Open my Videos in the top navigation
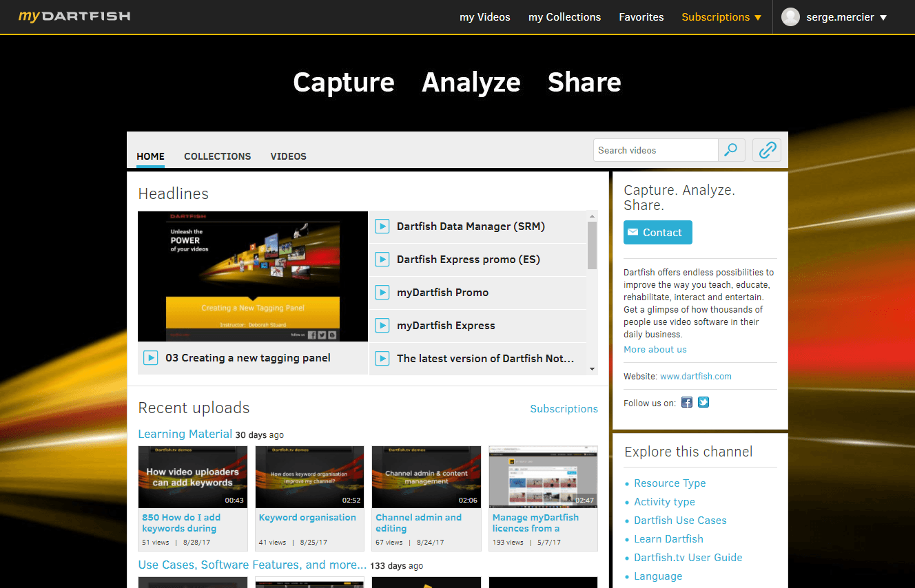This screenshot has width=915, height=588. click(485, 17)
